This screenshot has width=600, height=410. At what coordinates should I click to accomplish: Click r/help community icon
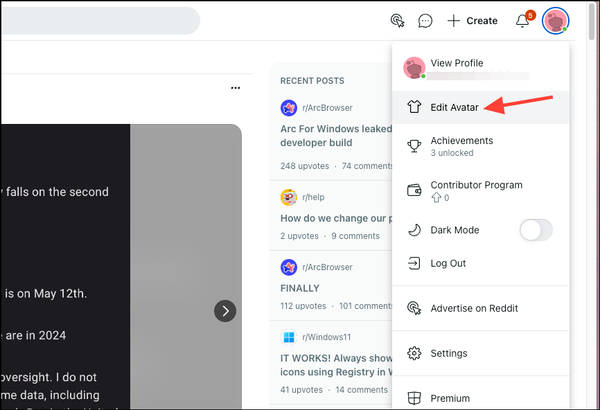[x=288, y=197]
